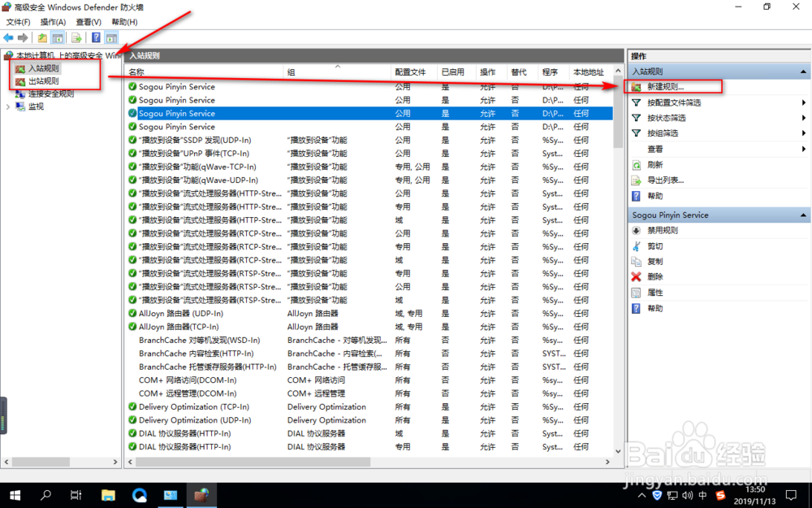
Task: Click the 复制 action
Action: tap(654, 261)
